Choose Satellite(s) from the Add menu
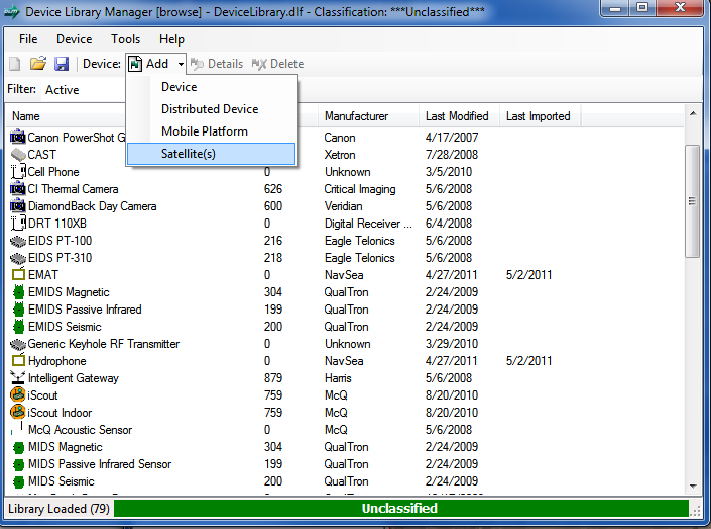This screenshot has height=529, width=711. click(x=211, y=154)
